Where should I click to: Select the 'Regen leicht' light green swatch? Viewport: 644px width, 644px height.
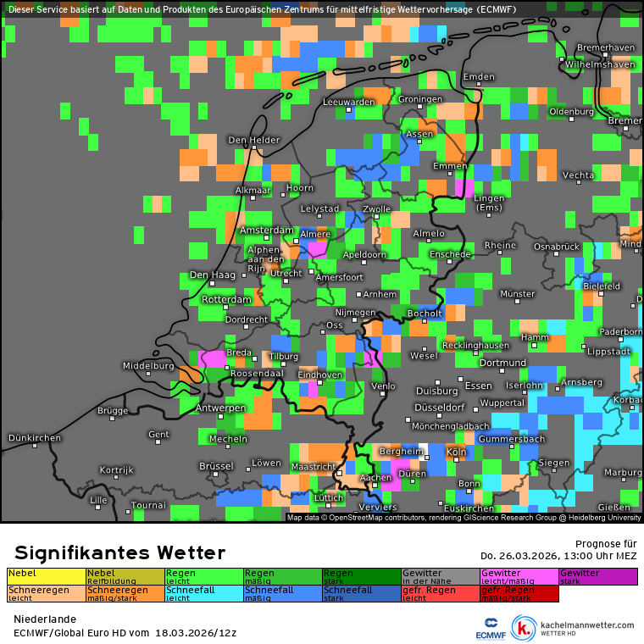coord(203,576)
